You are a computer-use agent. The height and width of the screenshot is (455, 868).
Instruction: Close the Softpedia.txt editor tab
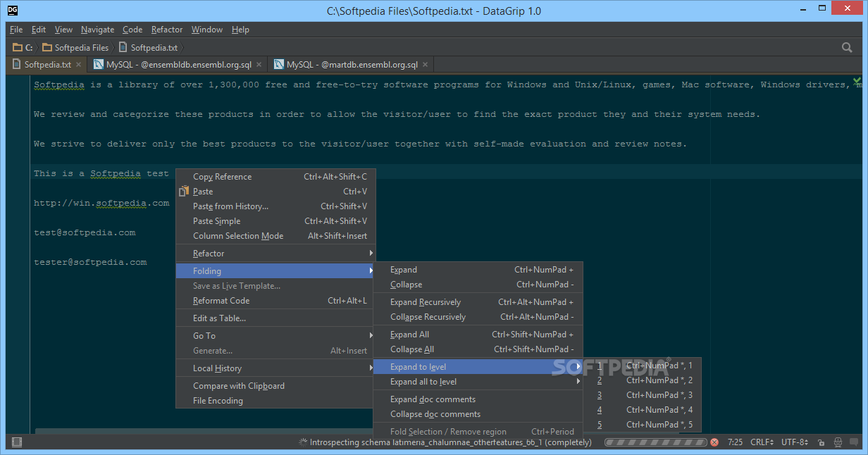click(78, 64)
